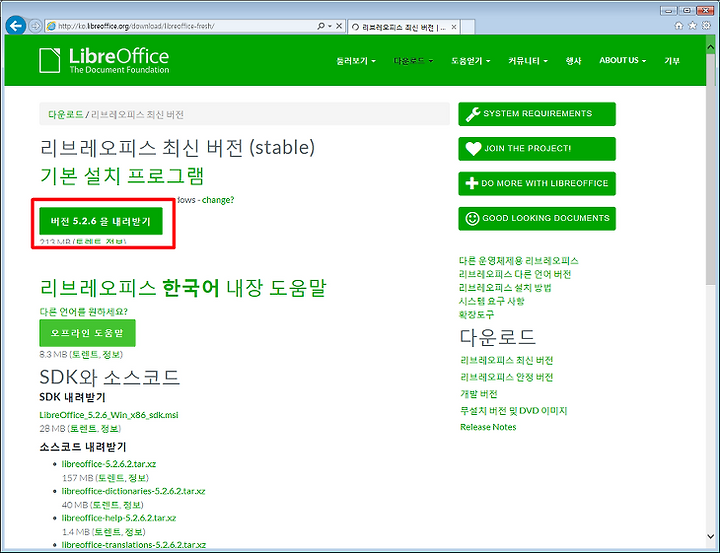Click GOOD LOOKING DOCUMENTS button
This screenshot has width=720, height=553.
[537, 218]
